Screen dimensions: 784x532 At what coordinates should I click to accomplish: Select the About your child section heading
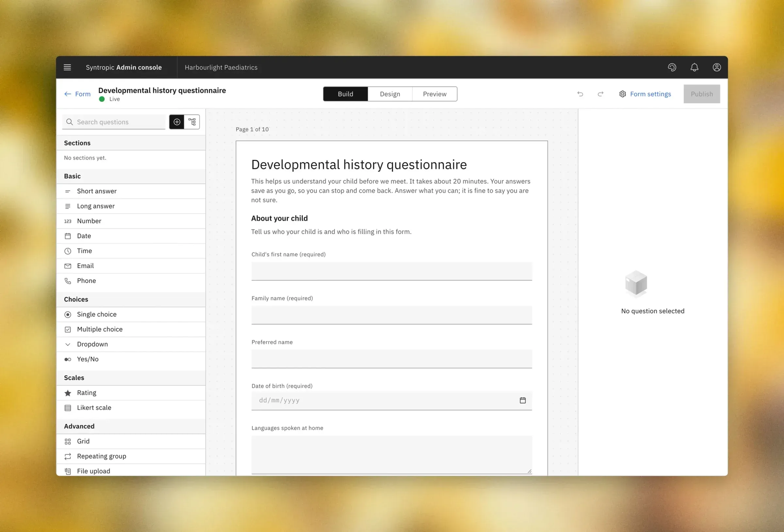[x=279, y=218]
